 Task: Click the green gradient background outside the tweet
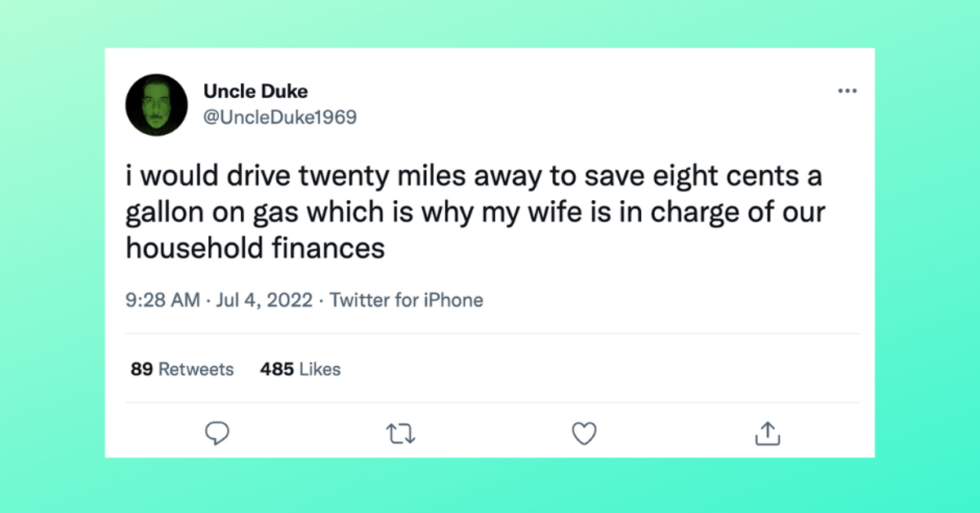(49, 245)
